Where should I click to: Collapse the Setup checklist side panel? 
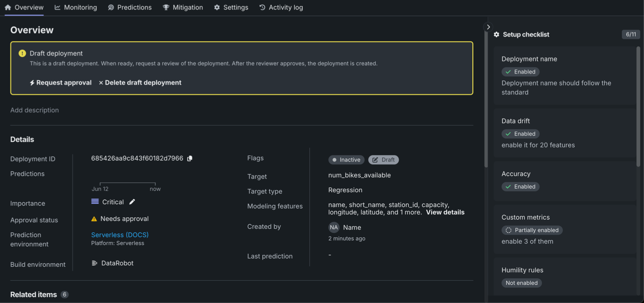point(488,27)
